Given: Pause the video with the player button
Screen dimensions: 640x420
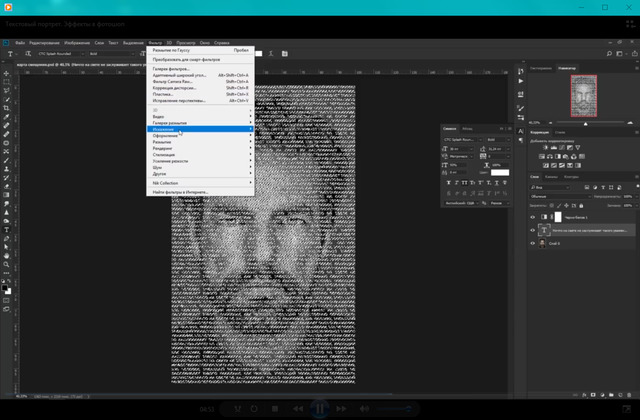Looking at the screenshot, I should click(x=320, y=408).
